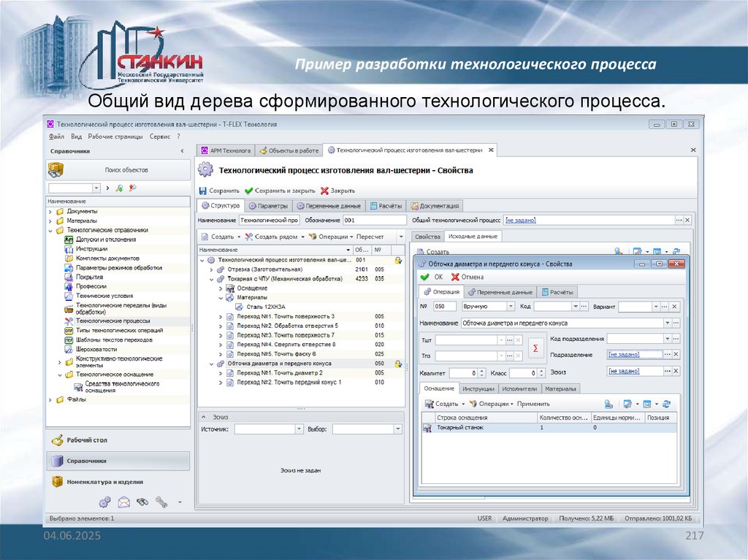Click Сохранить floppy disk icon
Viewport: 748px width, 560px height.
click(203, 191)
